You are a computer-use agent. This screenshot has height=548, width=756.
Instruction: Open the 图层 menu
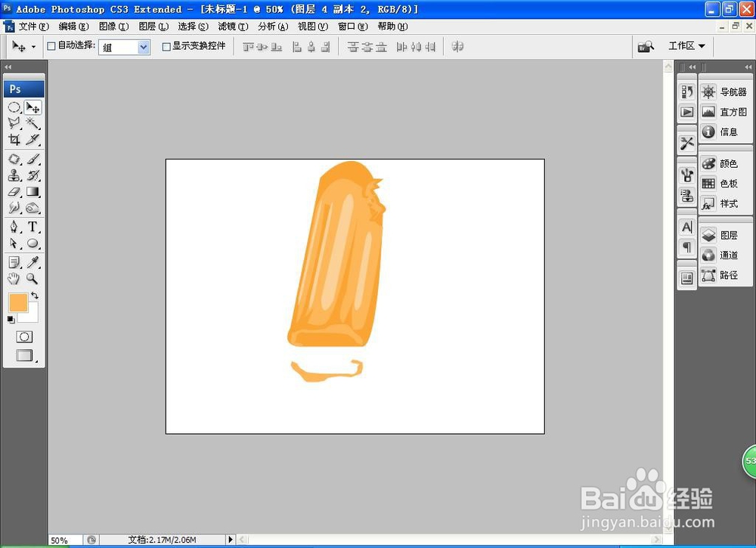[x=153, y=26]
